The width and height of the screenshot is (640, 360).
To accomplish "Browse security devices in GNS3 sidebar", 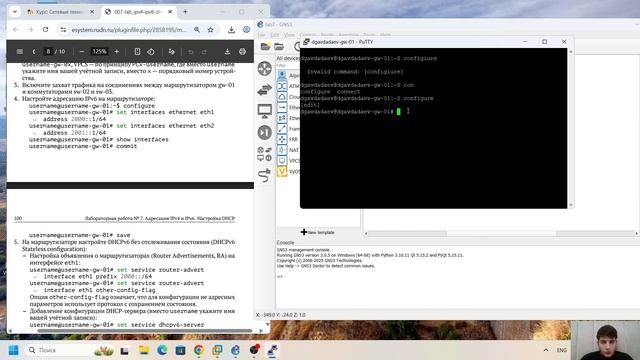I will pyautogui.click(x=264, y=133).
